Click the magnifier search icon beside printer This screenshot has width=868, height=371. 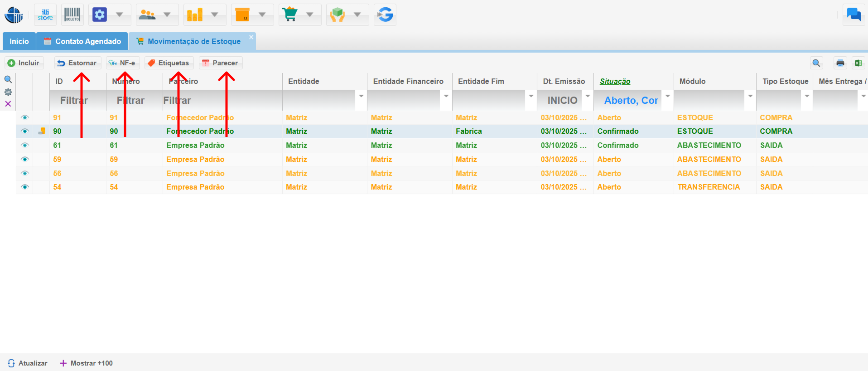point(816,63)
